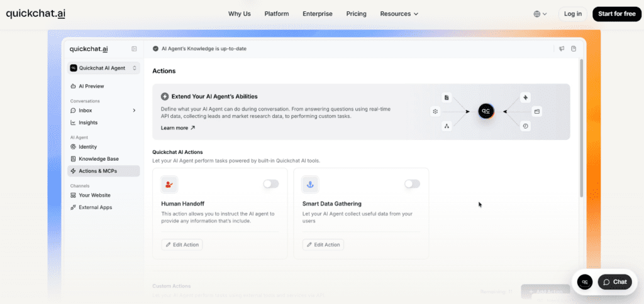Click the Your Website layout icon
Image resolution: width=644 pixels, height=304 pixels.
coord(73,195)
